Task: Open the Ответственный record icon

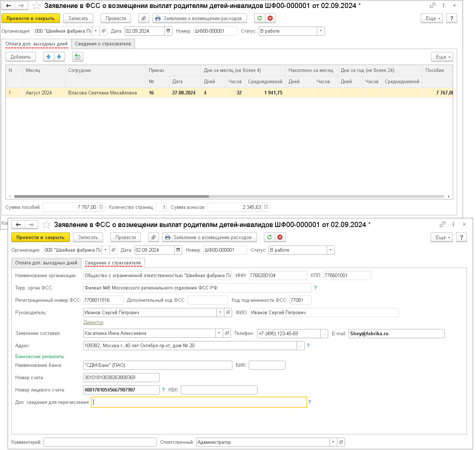Action: (x=341, y=442)
